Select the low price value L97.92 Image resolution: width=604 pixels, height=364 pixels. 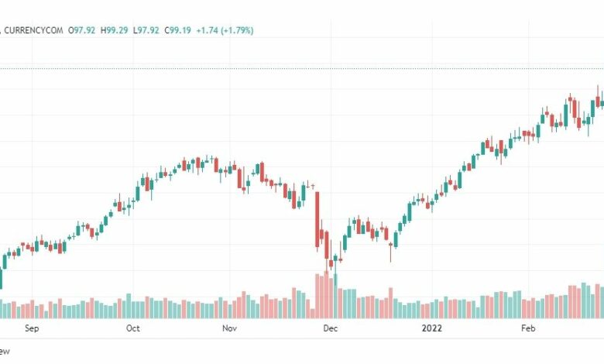click(x=146, y=30)
